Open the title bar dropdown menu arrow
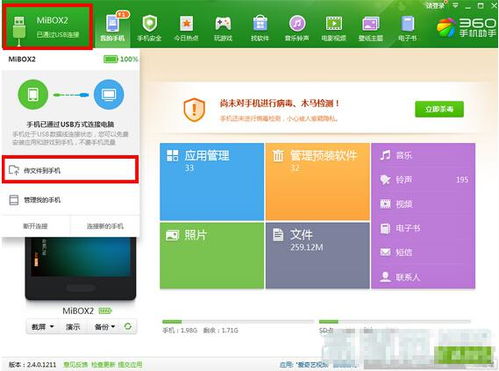Image resolution: width=499 pixels, height=371 pixels. [455, 6]
